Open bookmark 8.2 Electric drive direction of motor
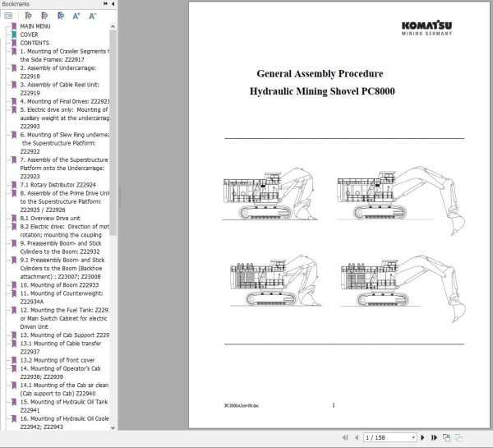Screen dimensions: 493x448 (64, 231)
